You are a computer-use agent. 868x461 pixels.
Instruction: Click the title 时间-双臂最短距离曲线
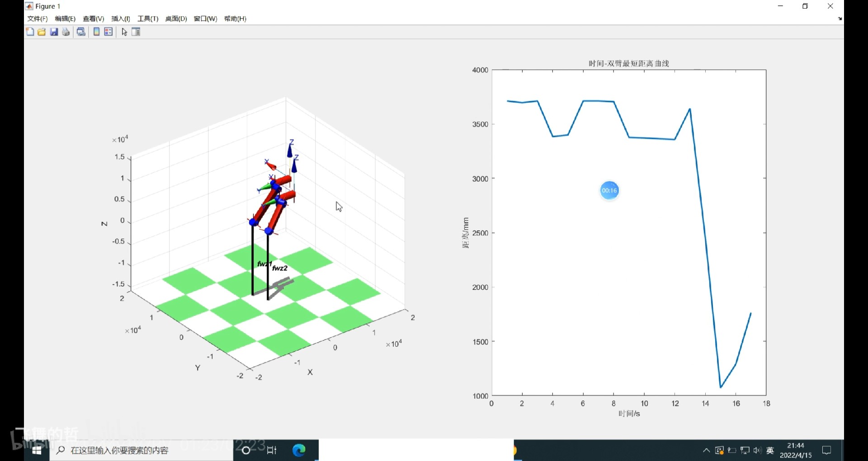629,63
